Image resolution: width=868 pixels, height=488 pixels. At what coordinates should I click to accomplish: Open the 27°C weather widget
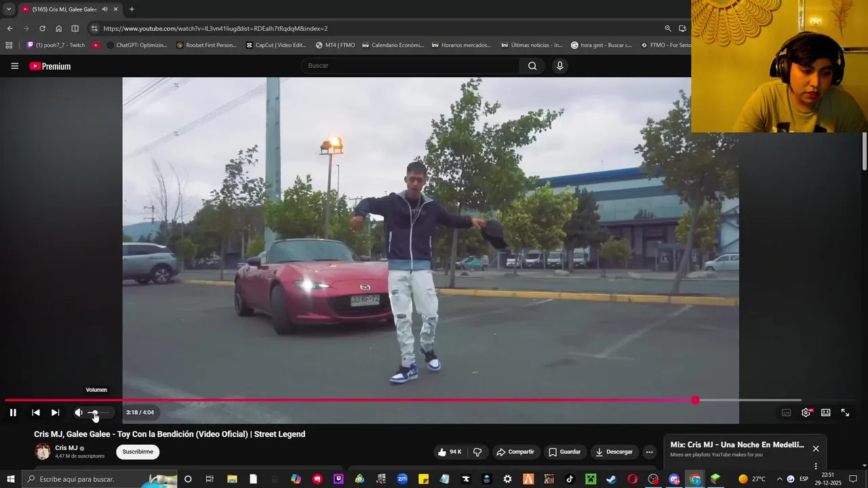[751, 479]
